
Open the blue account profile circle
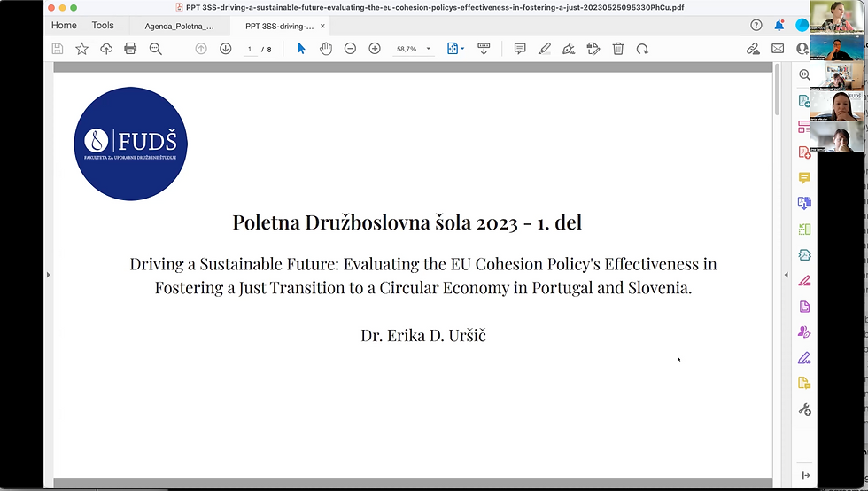click(802, 25)
